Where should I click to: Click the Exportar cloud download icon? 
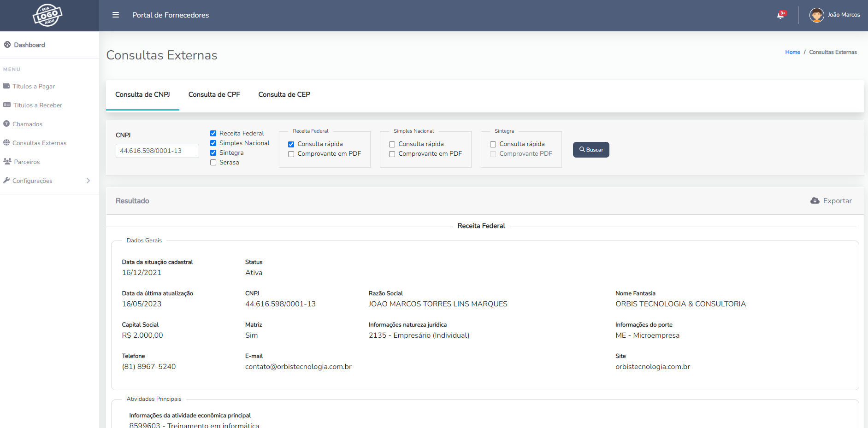click(815, 201)
